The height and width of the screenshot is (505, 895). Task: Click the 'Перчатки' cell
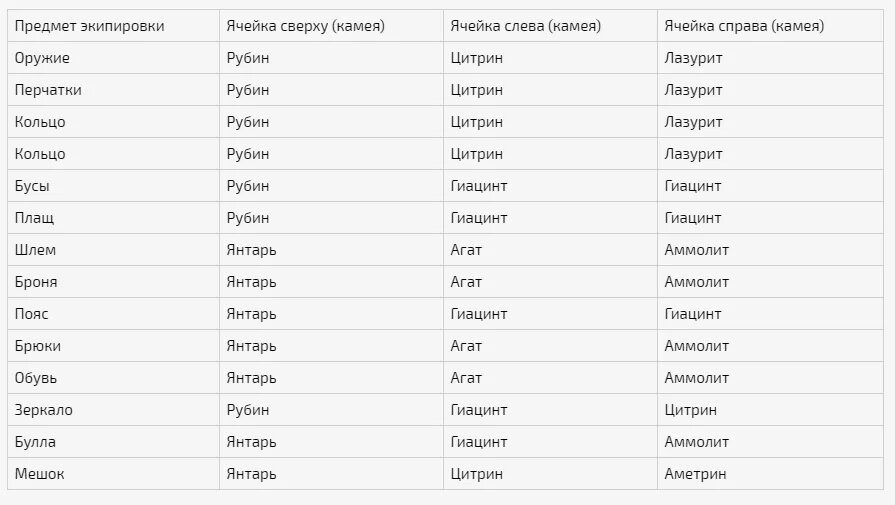pos(113,90)
